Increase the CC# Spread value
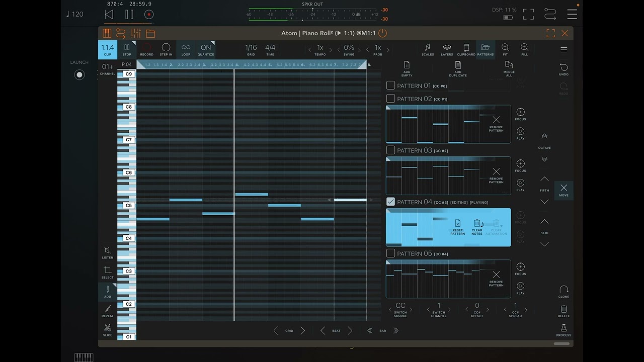Viewport: 644px width, 362px height. click(526, 310)
